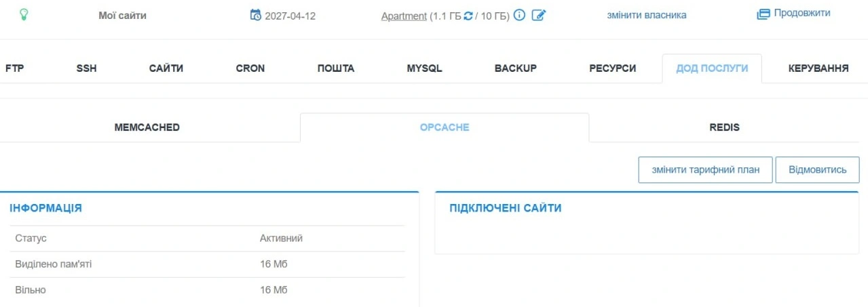Click the Статус row label

click(31, 239)
